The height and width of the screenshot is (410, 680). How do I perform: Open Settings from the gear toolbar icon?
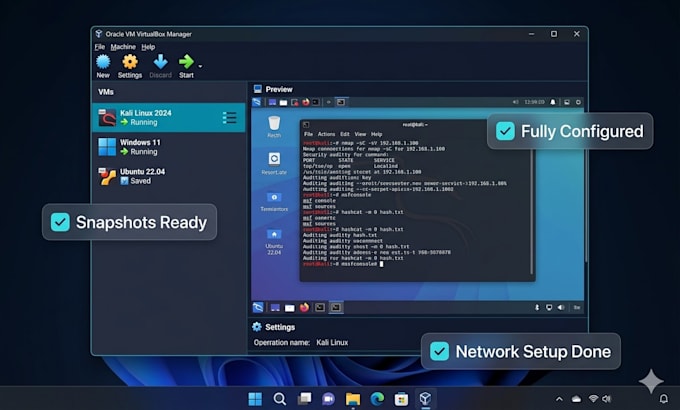tap(130, 62)
